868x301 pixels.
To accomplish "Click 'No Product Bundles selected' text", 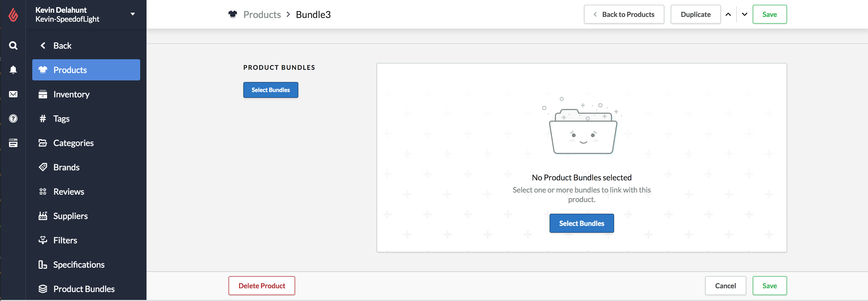I will 582,177.
